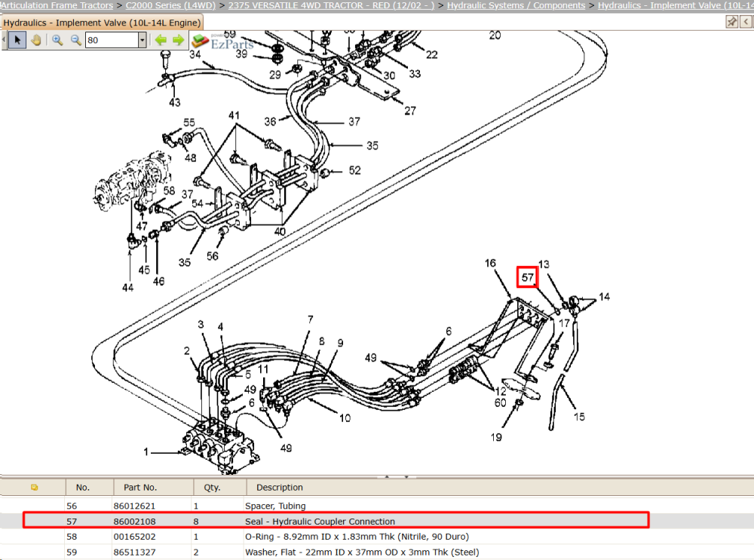
Task: Activate the hand pan tool
Action: [x=35, y=40]
